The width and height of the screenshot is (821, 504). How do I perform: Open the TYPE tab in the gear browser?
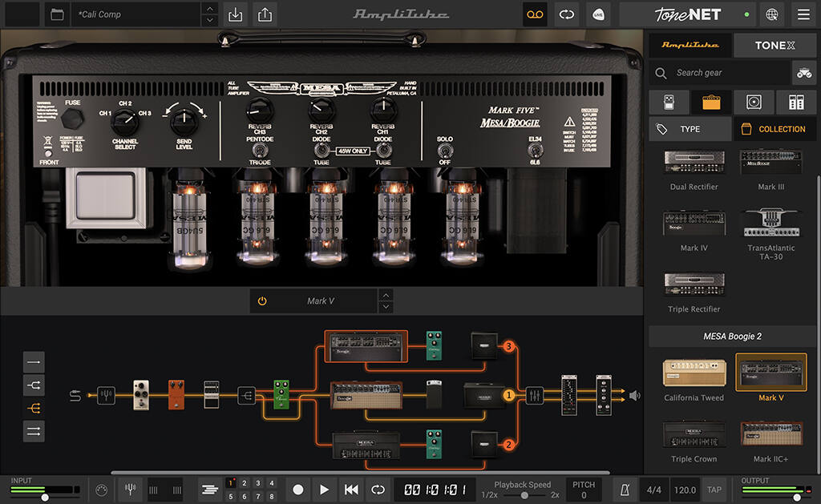(x=690, y=129)
